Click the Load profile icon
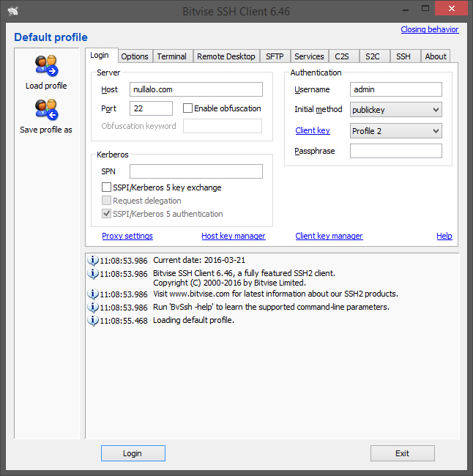 (x=46, y=66)
